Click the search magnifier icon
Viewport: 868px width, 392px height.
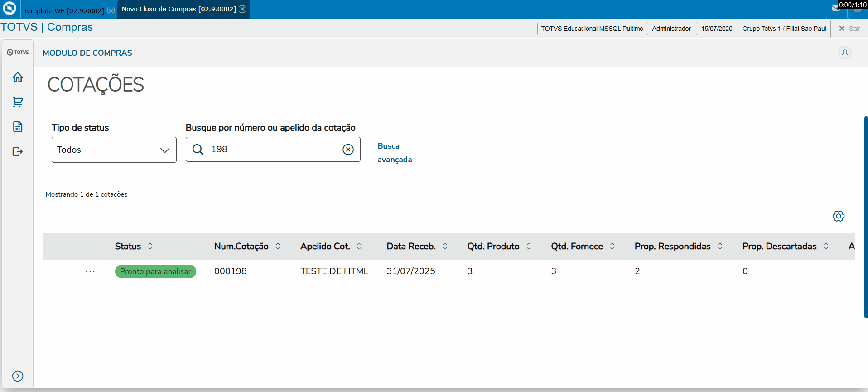pyautogui.click(x=198, y=150)
